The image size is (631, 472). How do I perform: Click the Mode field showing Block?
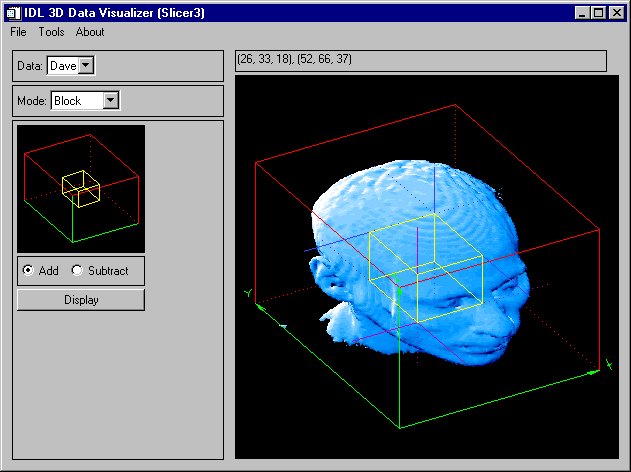click(77, 100)
